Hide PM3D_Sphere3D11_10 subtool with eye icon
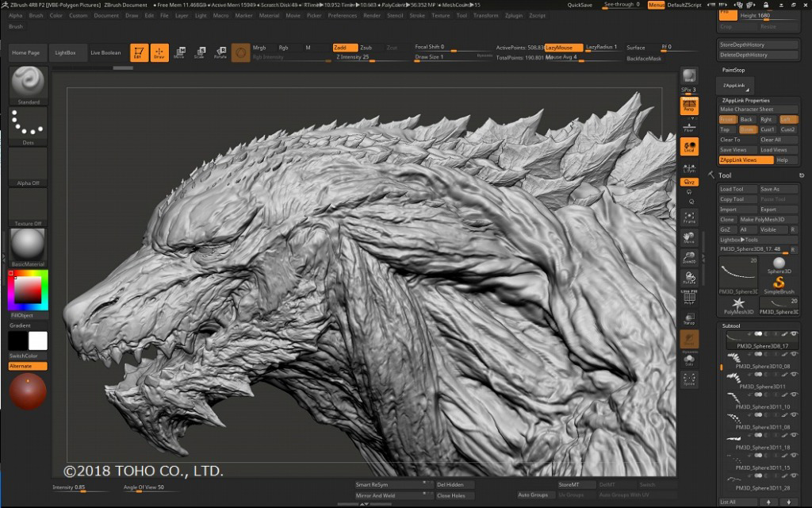812x508 pixels. tap(793, 394)
